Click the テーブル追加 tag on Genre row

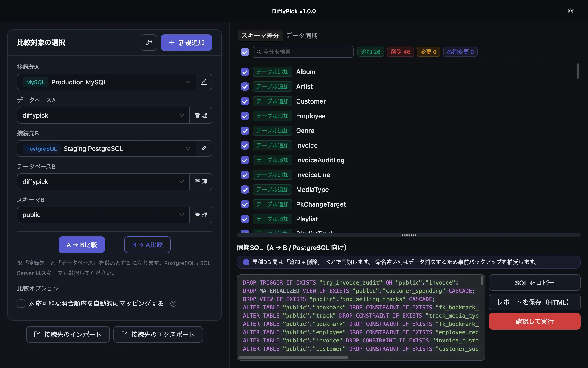272,131
